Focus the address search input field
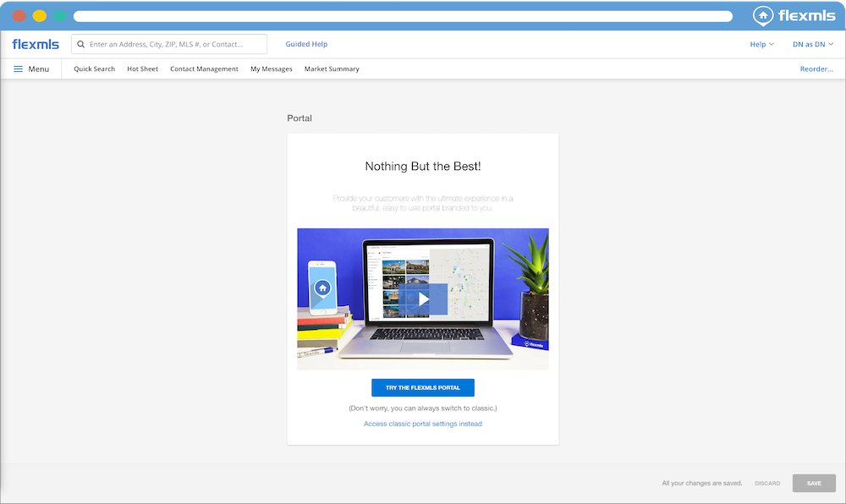846x504 pixels. coord(173,44)
